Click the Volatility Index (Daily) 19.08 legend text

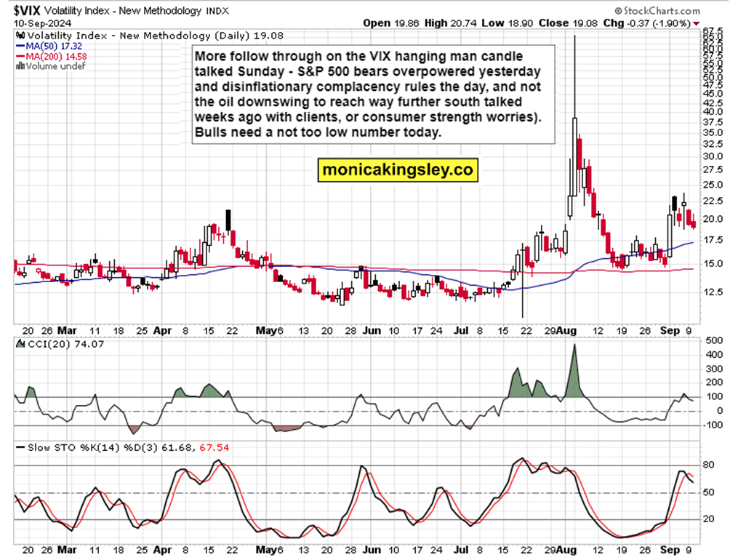tap(155, 36)
